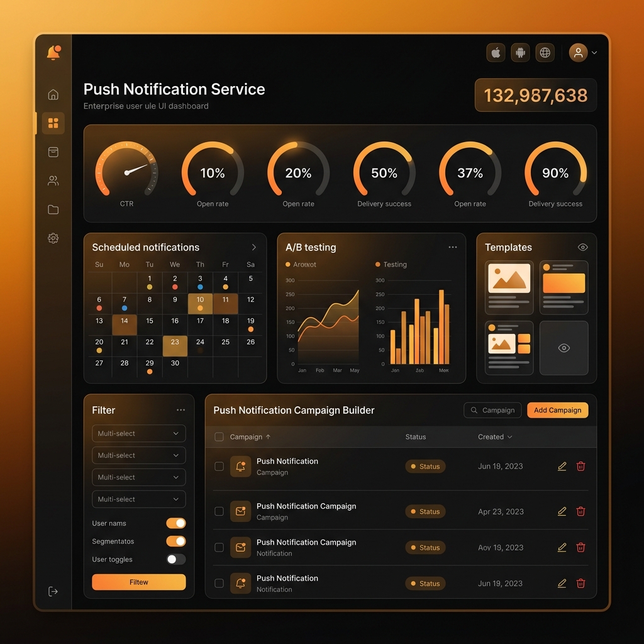Check the last Push Notification row checkbox
Image resolution: width=644 pixels, height=644 pixels.
tap(219, 583)
